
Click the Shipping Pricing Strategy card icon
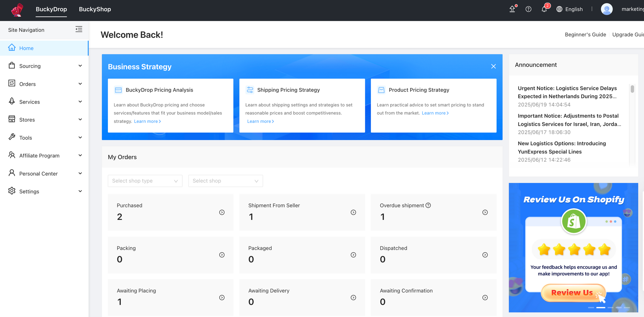coord(250,90)
